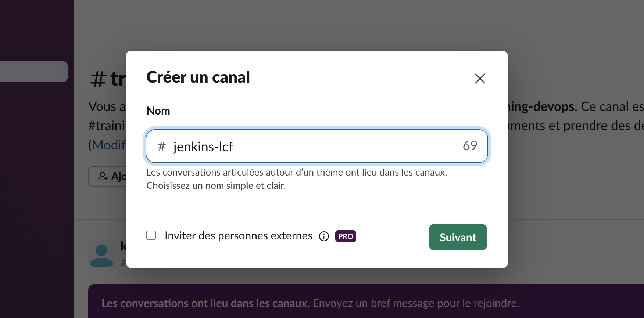
Task: Click the bold ning-devops channel name text
Action: [x=541, y=106]
